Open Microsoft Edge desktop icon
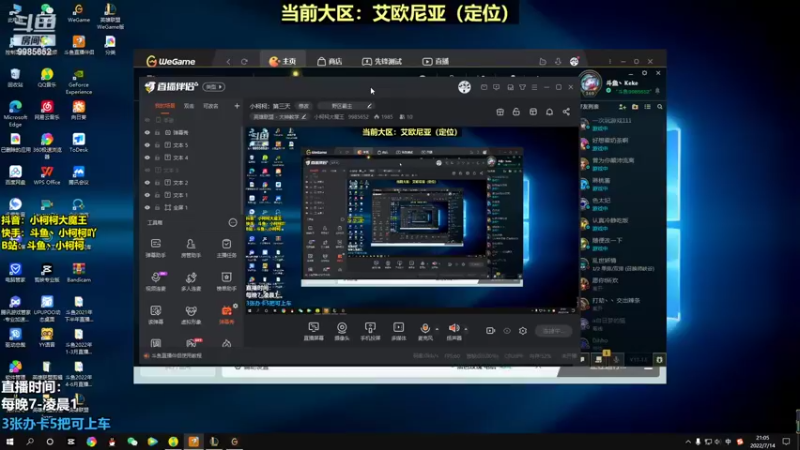The image size is (800, 450). [x=15, y=113]
